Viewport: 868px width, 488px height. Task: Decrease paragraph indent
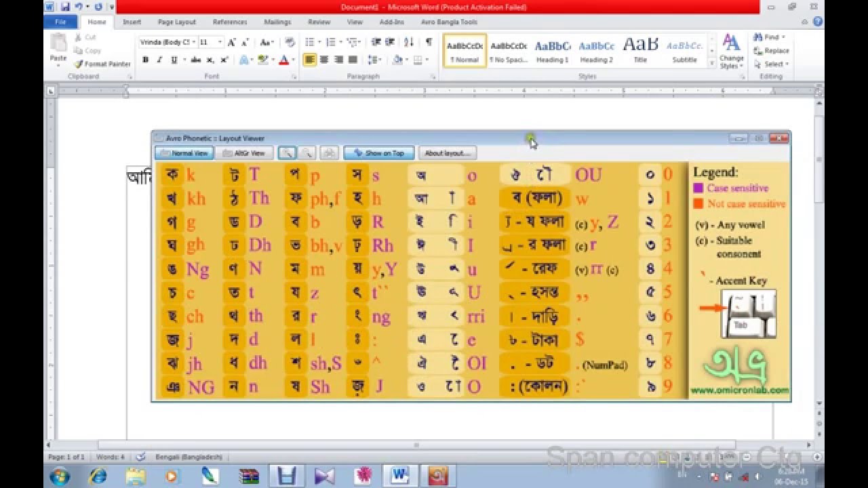pyautogui.click(x=377, y=42)
